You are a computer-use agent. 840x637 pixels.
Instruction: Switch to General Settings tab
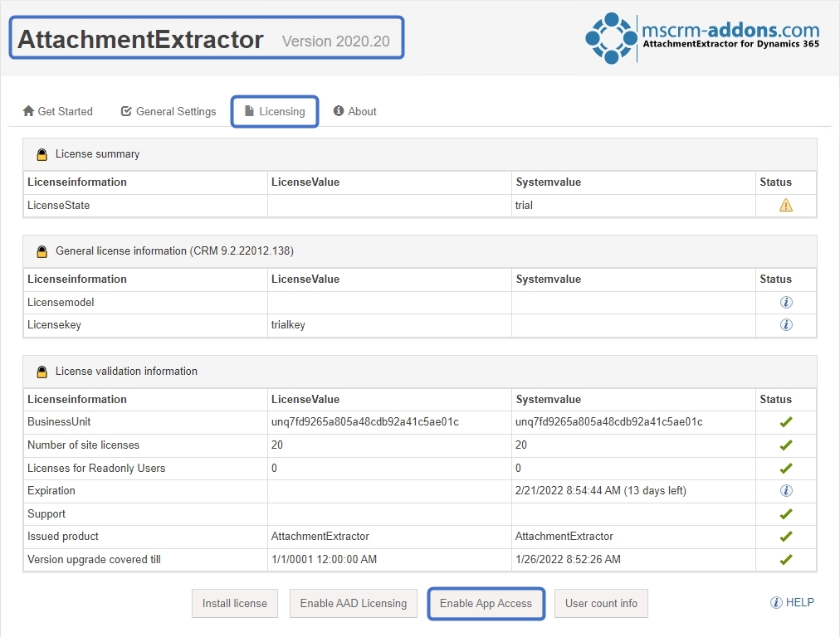point(168,111)
